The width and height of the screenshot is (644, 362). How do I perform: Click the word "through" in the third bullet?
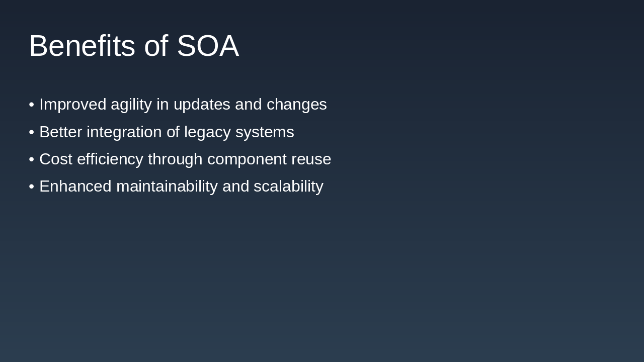click(x=175, y=159)
